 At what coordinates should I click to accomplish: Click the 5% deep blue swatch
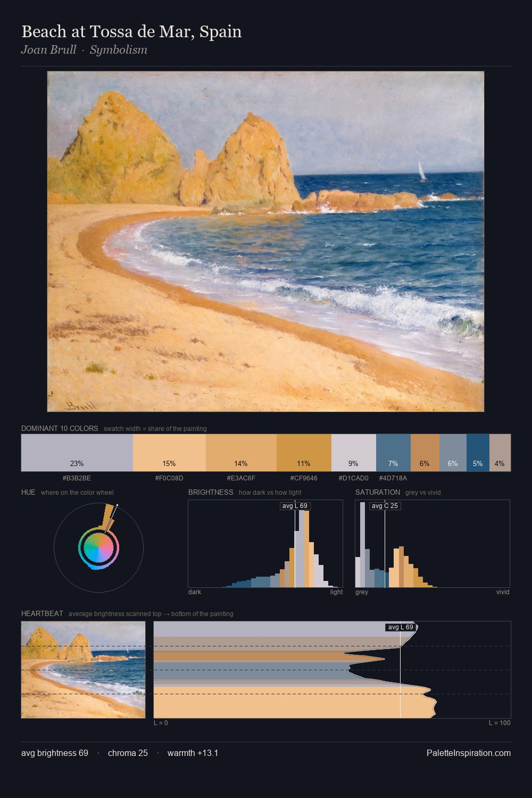point(478,453)
